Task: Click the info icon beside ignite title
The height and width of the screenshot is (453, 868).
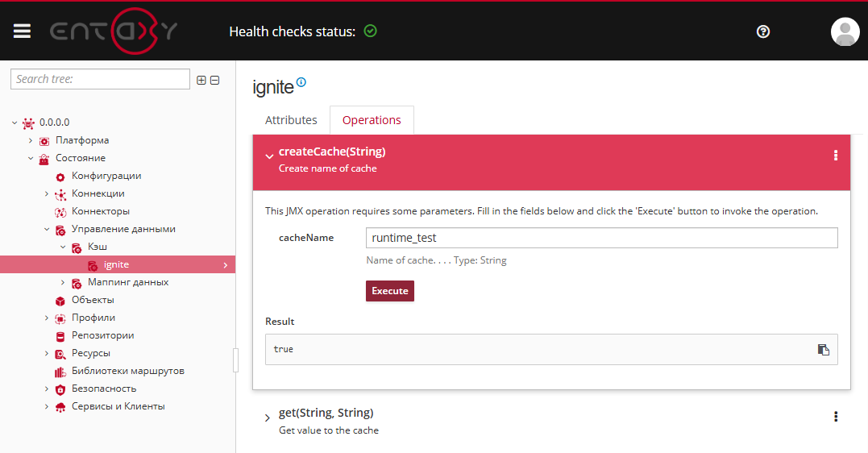Action: (x=301, y=82)
